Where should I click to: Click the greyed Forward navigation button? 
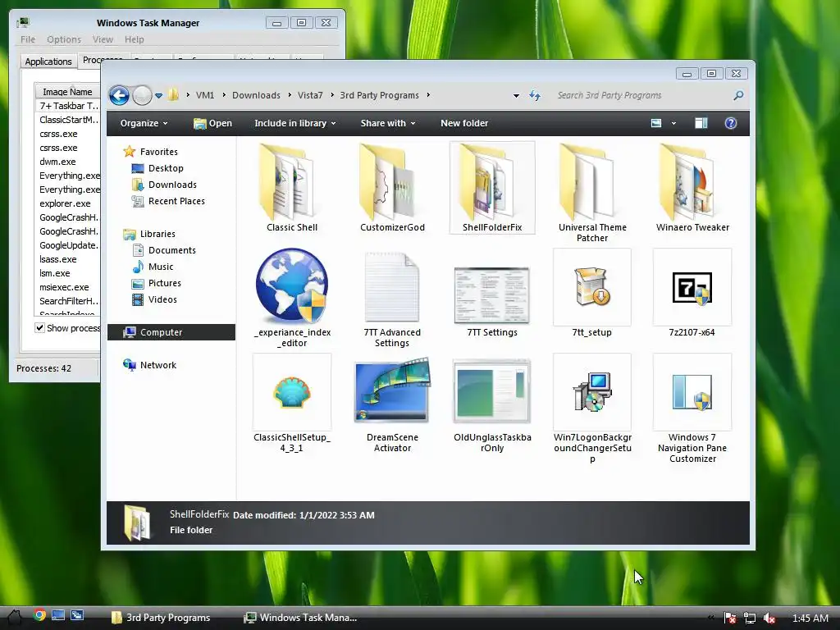pos(142,95)
